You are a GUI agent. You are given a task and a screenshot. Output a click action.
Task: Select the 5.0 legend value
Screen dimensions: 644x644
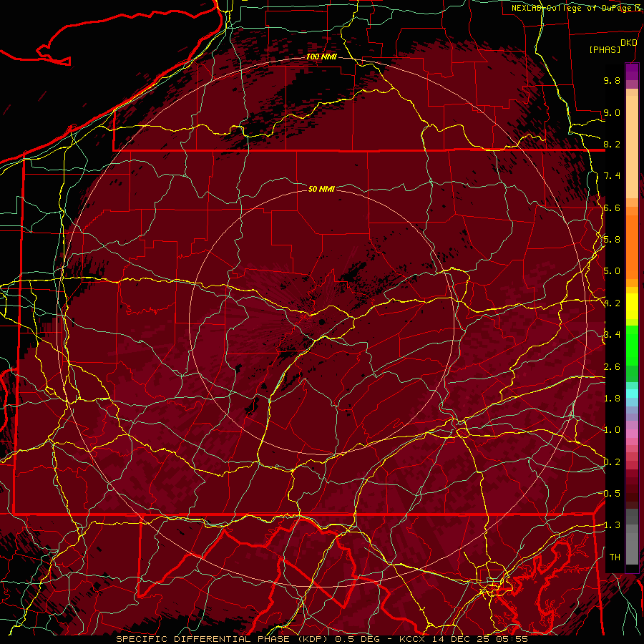tap(612, 271)
